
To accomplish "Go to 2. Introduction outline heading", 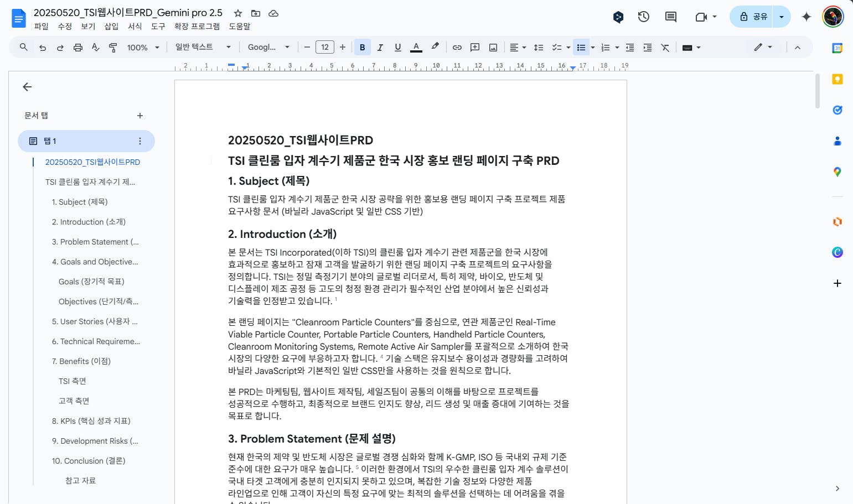I will (89, 222).
